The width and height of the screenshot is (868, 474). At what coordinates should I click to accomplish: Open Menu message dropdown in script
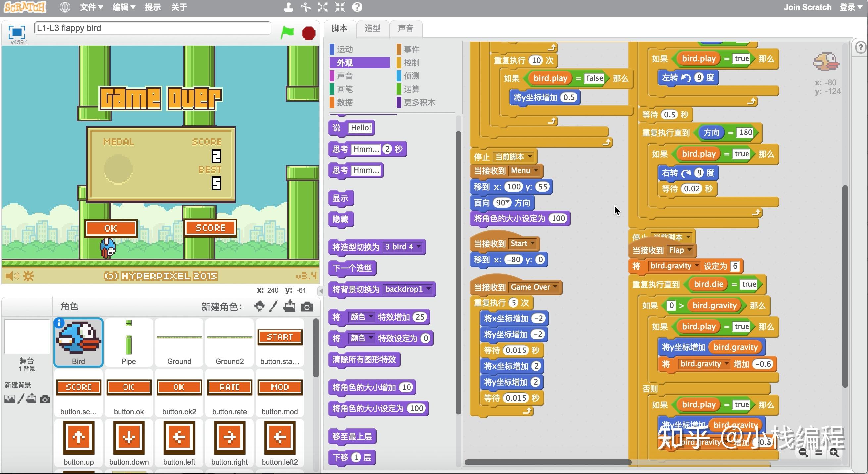(x=525, y=170)
